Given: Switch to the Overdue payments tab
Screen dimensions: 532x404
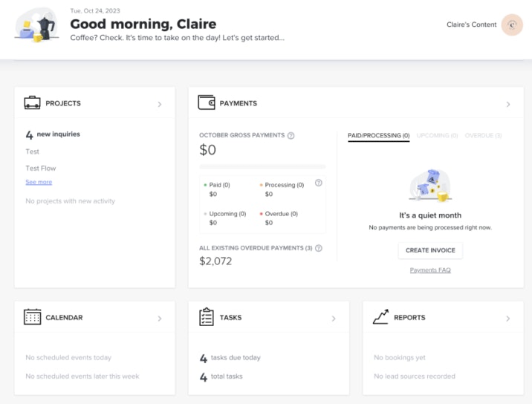Looking at the screenshot, I should pyautogui.click(x=483, y=135).
